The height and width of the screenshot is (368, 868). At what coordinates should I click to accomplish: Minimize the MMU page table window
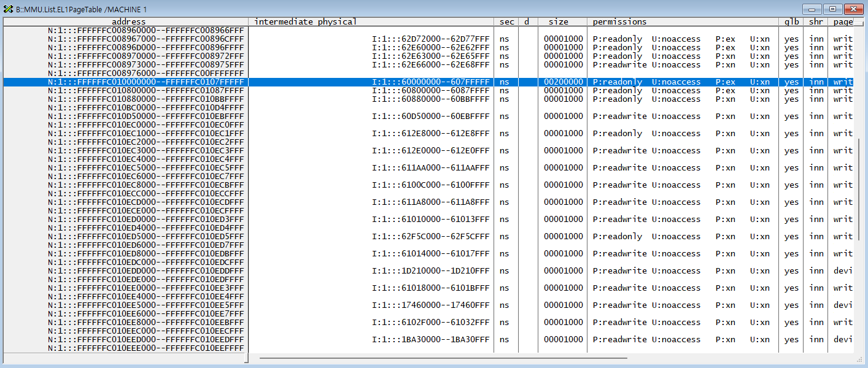coord(813,9)
